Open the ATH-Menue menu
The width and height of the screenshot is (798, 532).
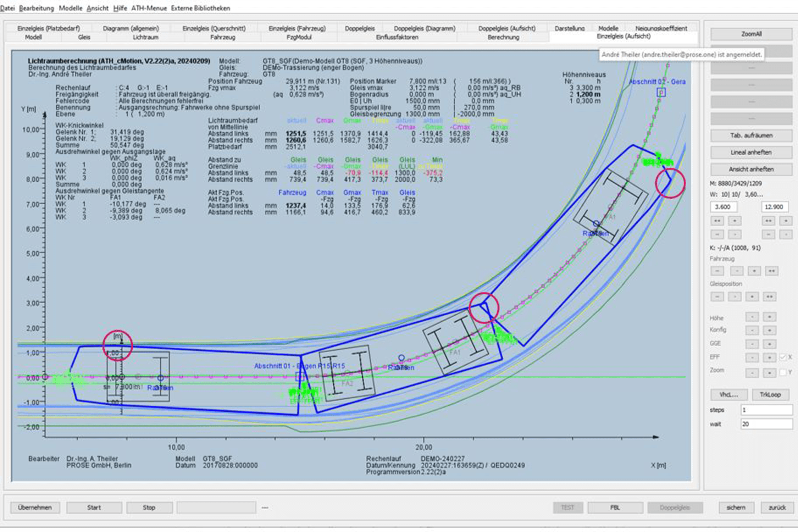pyautogui.click(x=149, y=8)
